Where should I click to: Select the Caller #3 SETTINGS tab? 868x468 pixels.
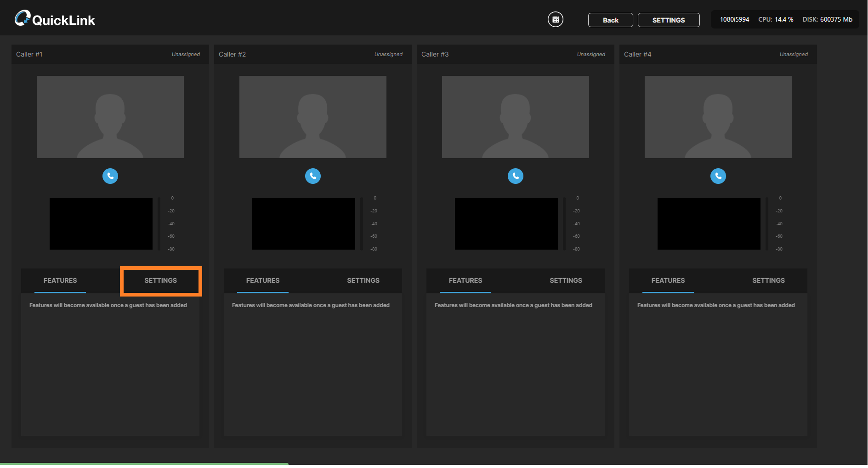566,280
